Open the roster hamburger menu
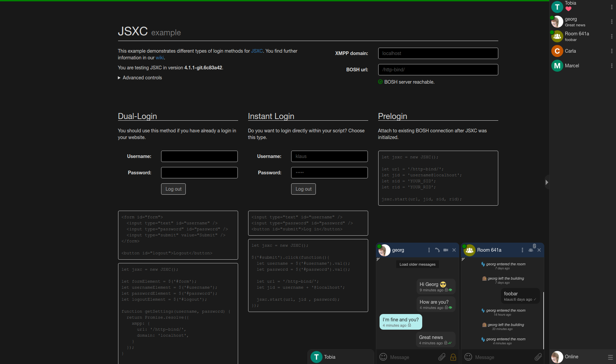This screenshot has height=364, width=616. (610, 357)
